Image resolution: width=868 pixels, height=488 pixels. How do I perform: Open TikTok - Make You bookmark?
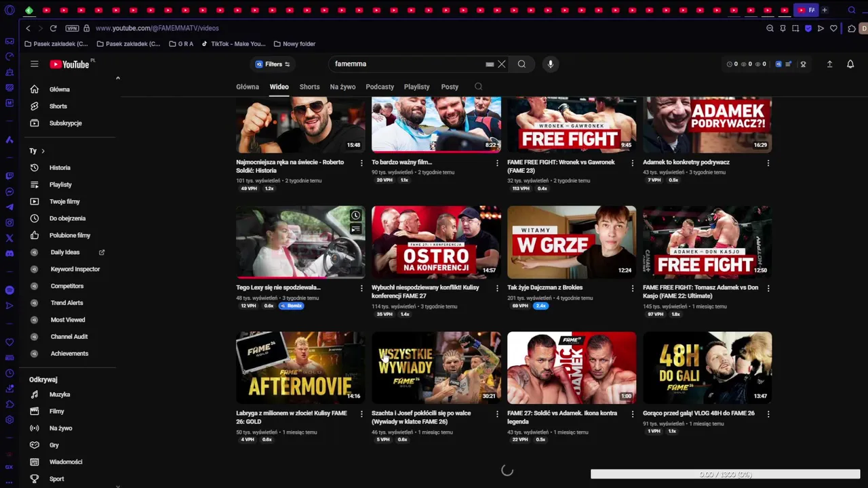[233, 43]
